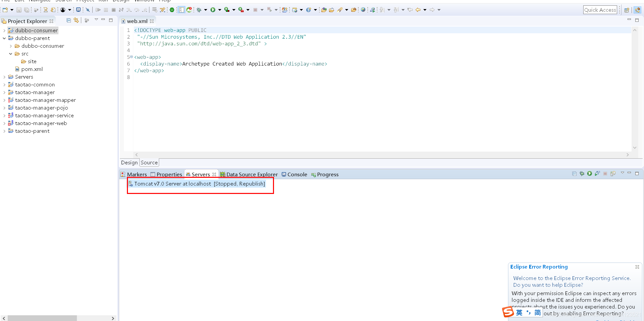Click the Java EE perspective icon

pyautogui.click(x=637, y=10)
